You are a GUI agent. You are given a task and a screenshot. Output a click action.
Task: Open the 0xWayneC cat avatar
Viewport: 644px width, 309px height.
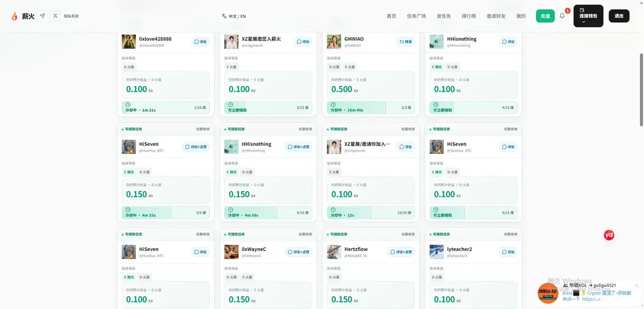[231, 252]
